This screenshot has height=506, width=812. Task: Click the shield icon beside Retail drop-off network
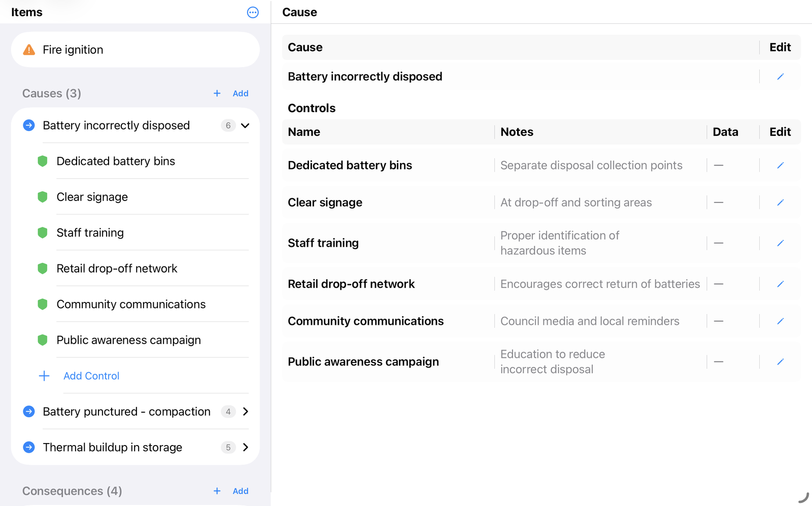pyautogui.click(x=43, y=268)
